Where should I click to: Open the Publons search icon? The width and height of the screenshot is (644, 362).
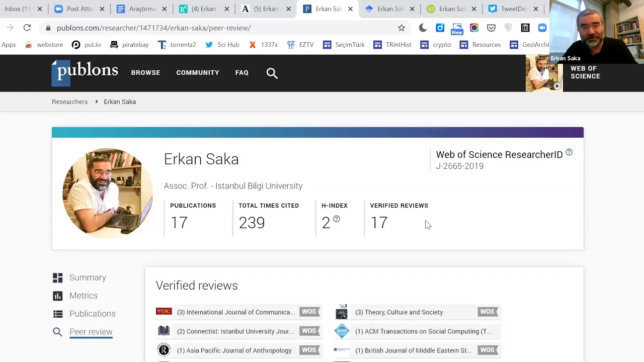[272, 73]
